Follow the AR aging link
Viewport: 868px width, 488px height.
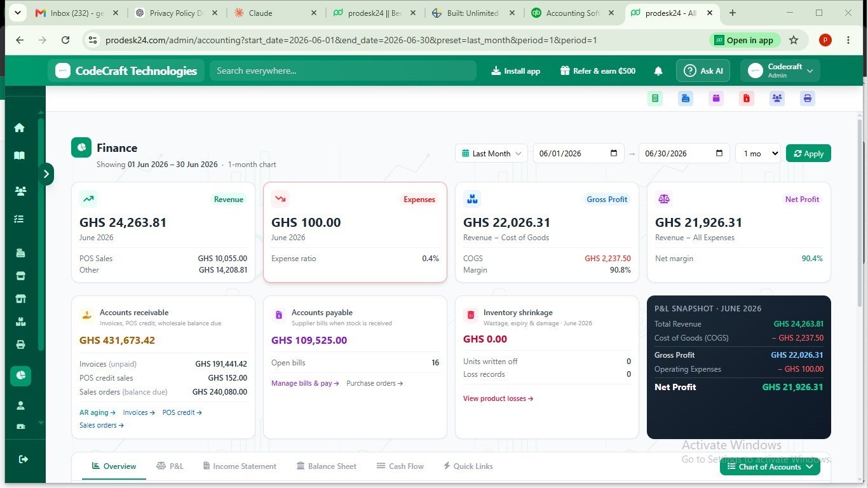[96, 412]
